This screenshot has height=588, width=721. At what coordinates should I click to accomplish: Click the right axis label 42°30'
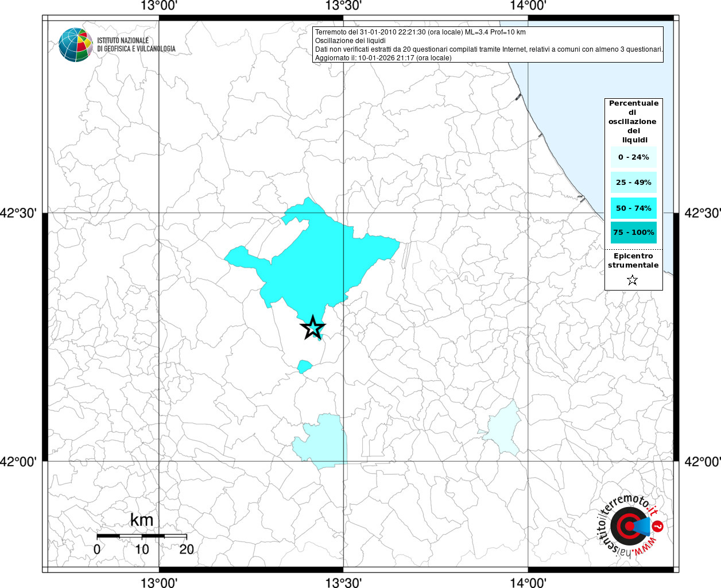tap(702, 213)
